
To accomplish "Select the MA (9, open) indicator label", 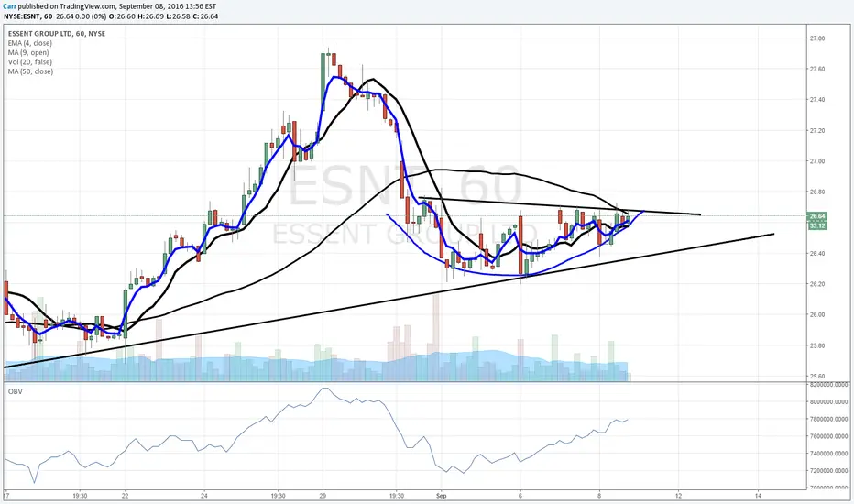I will click(x=28, y=52).
